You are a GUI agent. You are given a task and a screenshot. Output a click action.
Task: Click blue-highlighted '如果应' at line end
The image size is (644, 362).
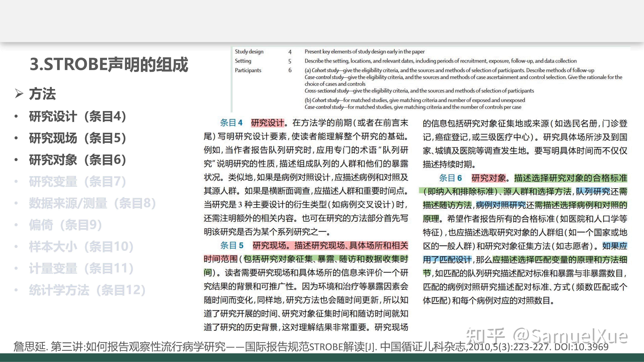(615, 246)
